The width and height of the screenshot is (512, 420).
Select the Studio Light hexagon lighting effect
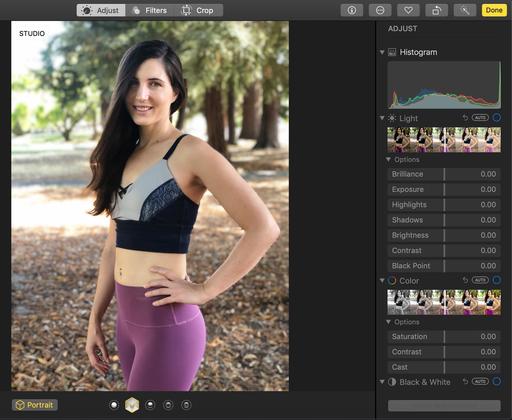coord(132,405)
